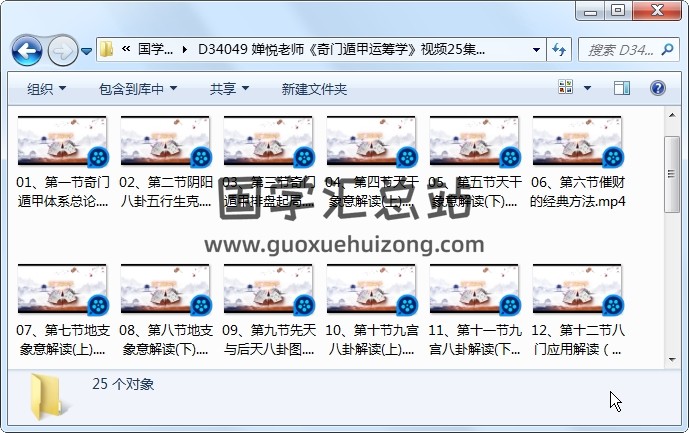This screenshot has height=433, width=689.
Task: Click file name 11、第十一节九宫八卦解读(下
Action: [x=475, y=339]
